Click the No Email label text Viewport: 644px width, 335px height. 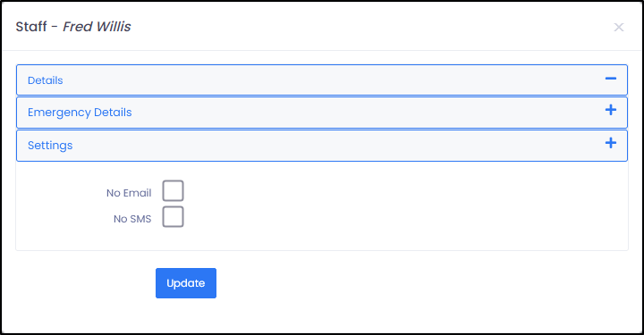click(x=129, y=193)
